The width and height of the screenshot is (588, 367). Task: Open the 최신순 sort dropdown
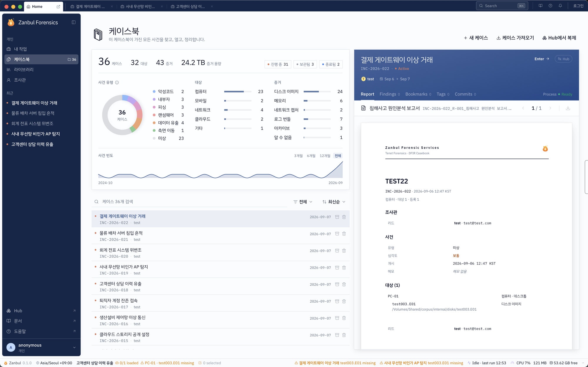point(334,202)
